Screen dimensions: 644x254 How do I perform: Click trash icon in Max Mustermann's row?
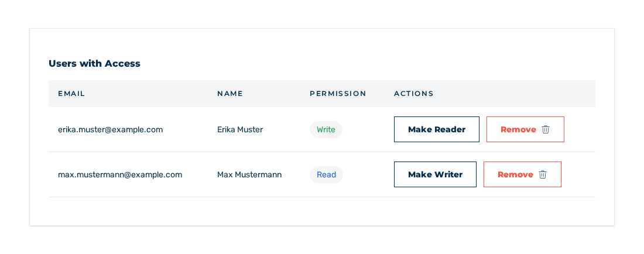click(543, 174)
